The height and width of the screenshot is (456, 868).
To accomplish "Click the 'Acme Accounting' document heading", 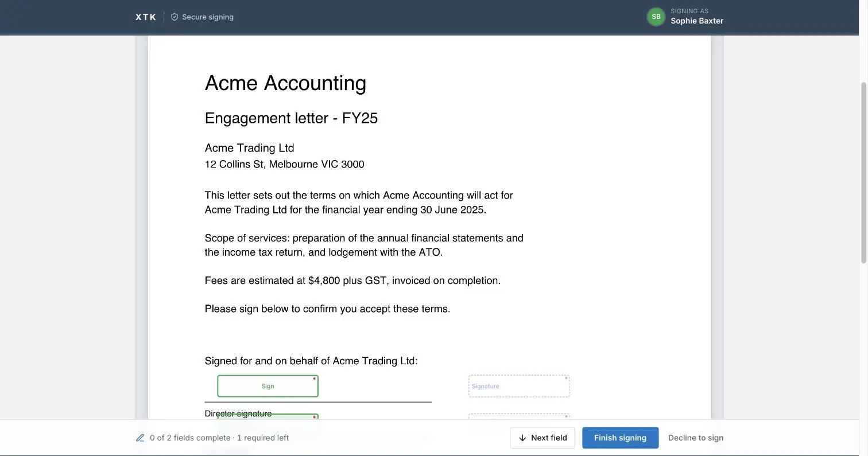I will (285, 83).
